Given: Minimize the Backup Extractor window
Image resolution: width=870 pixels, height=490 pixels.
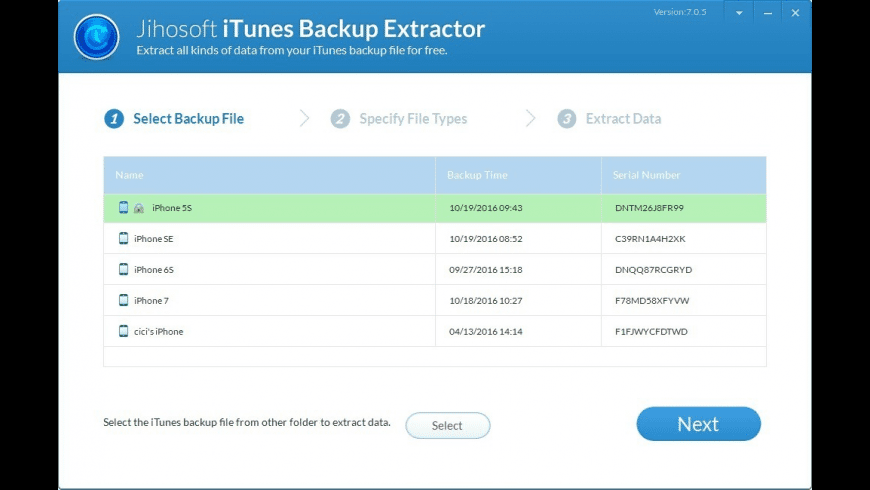Looking at the screenshot, I should (x=767, y=14).
